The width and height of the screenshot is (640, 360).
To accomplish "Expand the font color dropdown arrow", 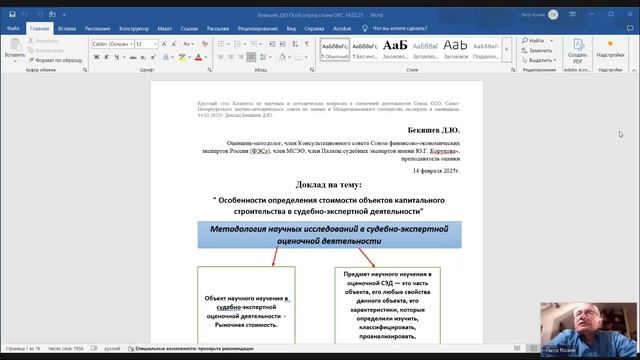I will pos(206,57).
